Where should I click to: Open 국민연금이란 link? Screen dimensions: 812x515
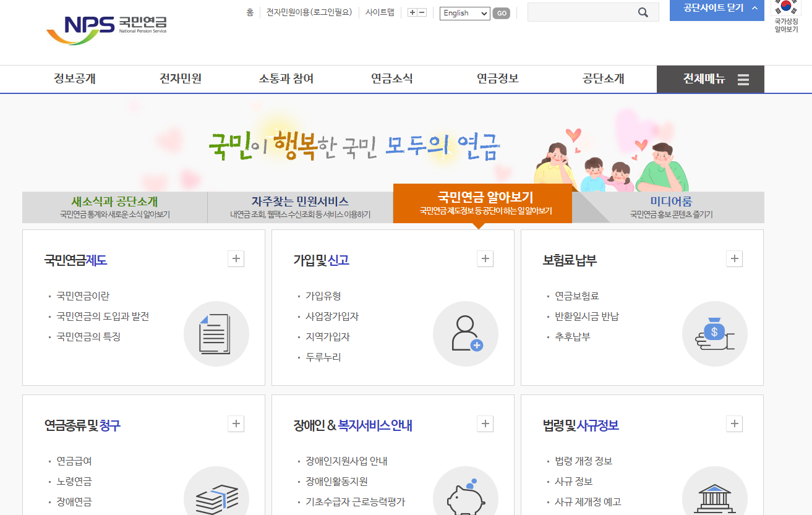(83, 296)
